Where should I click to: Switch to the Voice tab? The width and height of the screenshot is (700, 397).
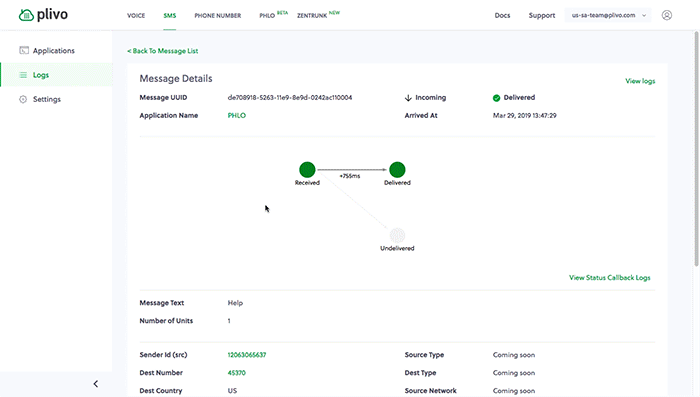pos(136,16)
